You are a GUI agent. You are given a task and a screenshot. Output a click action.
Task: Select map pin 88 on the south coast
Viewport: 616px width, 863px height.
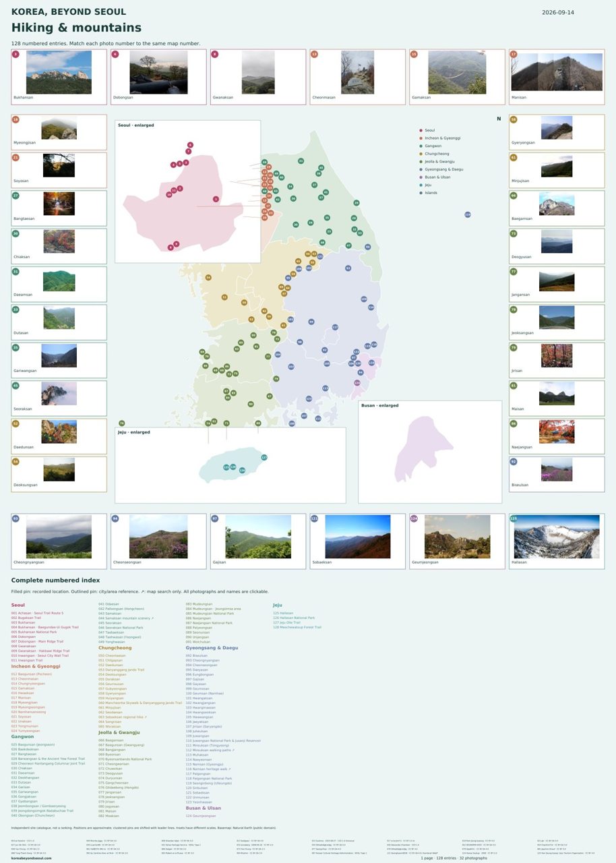(258, 423)
